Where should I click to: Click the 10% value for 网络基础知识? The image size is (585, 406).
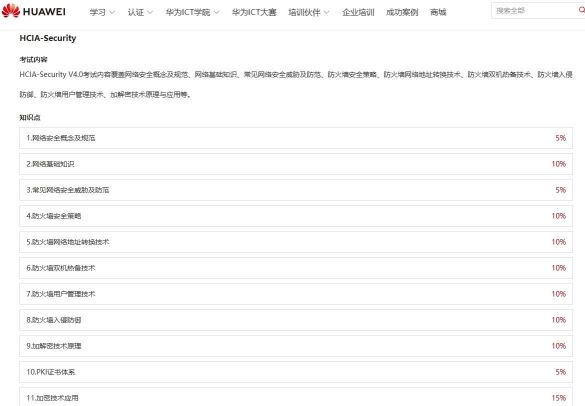click(x=559, y=164)
